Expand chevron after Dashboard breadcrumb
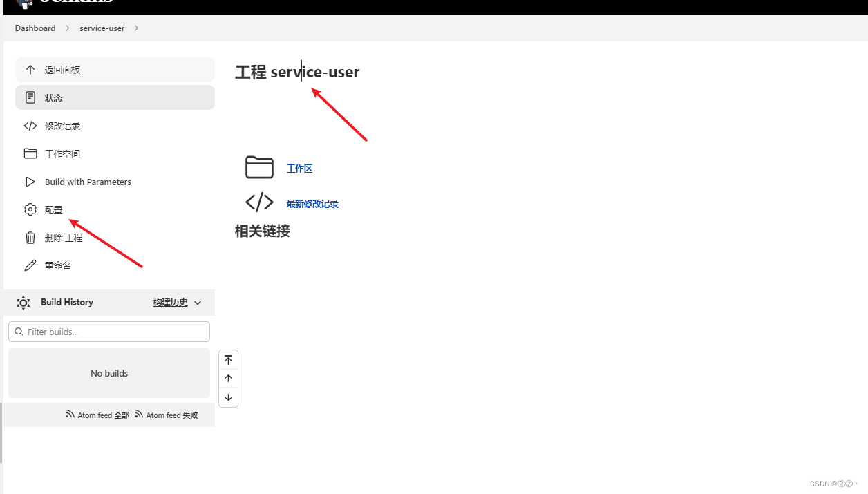Screen dimensions: 868x494 click(68, 28)
